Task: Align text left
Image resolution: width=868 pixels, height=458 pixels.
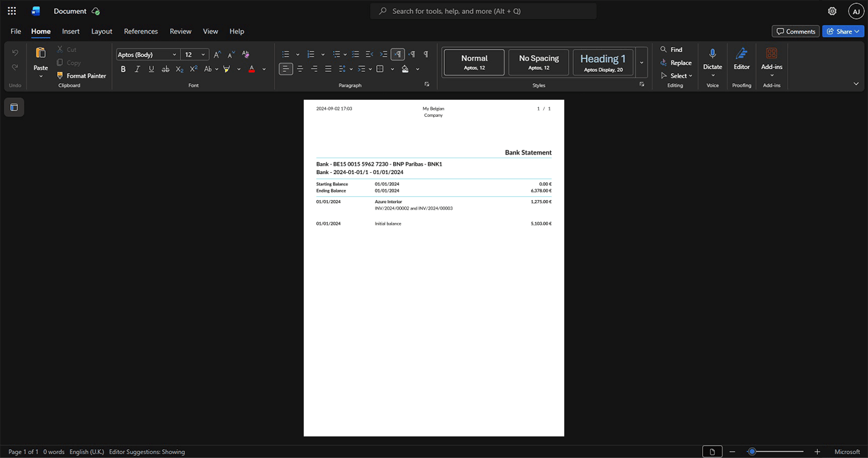Action: 286,69
